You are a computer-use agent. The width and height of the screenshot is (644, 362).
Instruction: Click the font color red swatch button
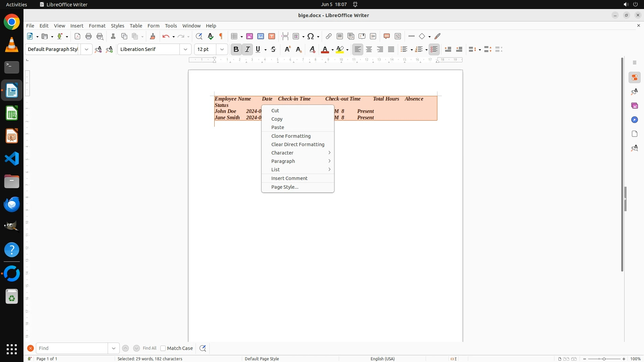coord(325,49)
